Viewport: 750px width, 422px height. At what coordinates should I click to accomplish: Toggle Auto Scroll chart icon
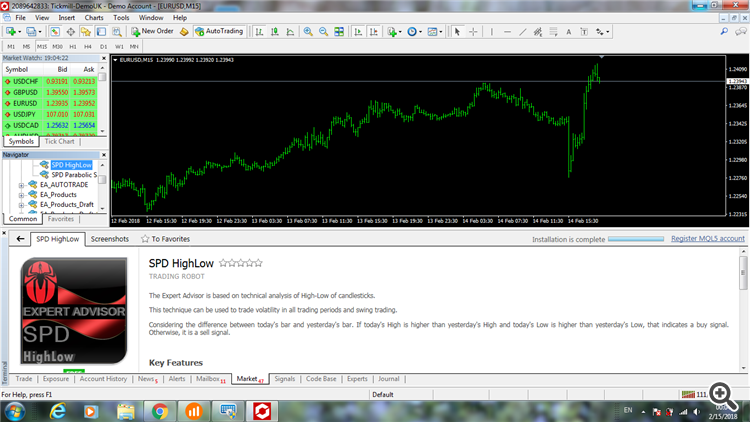tap(358, 32)
